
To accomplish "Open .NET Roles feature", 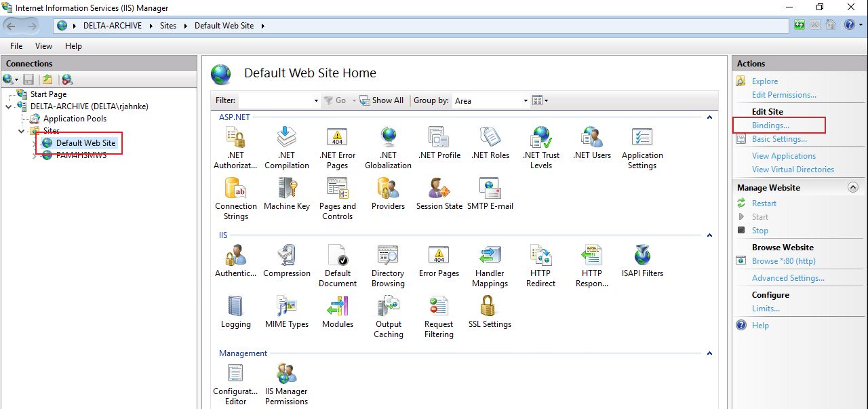I will 490,143.
